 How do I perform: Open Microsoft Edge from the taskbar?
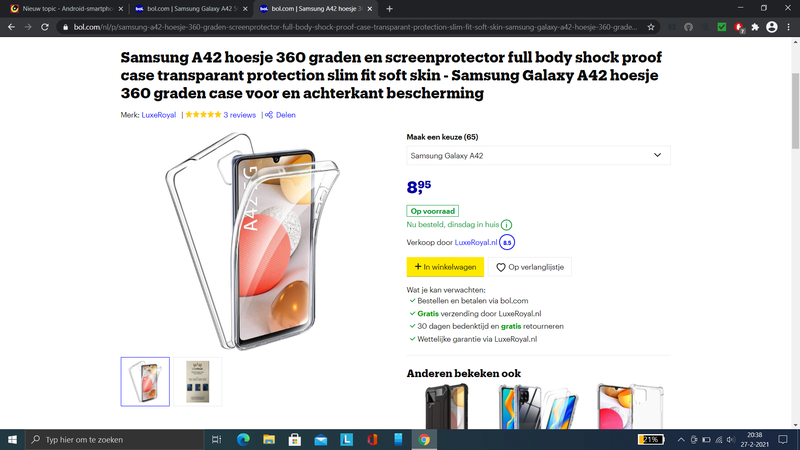[x=243, y=439]
